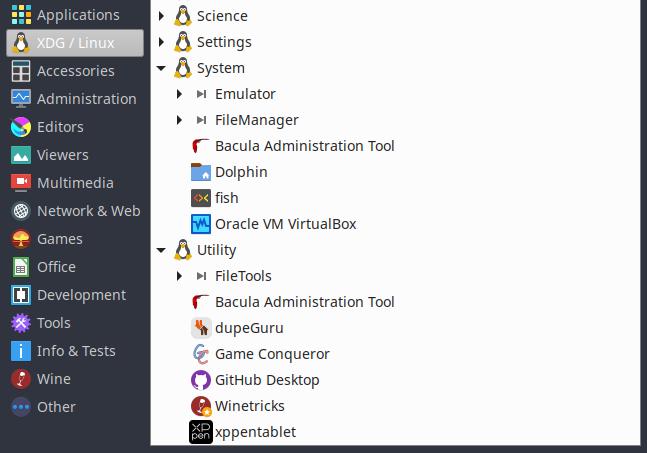Click the xppentablet XP-Pen icon

click(200, 432)
